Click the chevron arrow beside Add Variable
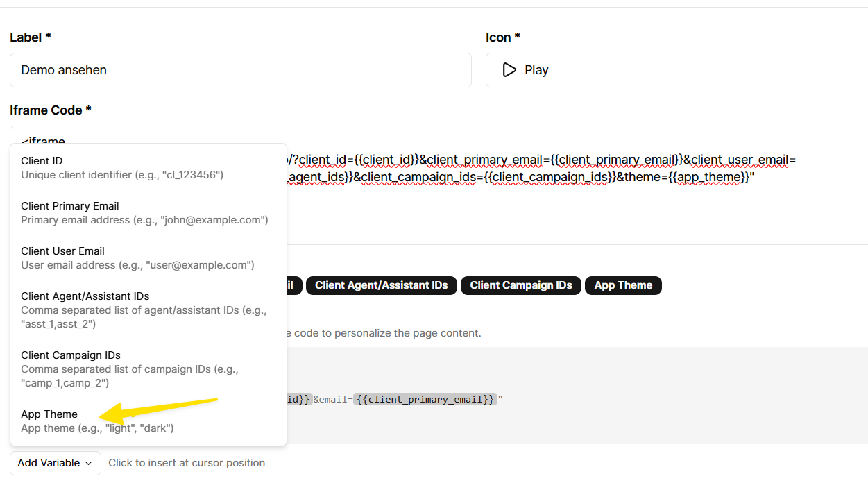This screenshot has width=868, height=499. (89, 464)
